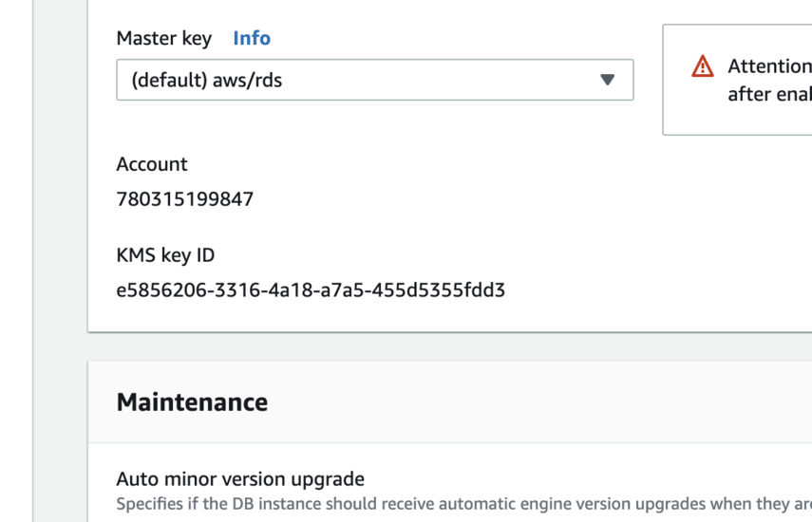Click the Auto minor version upgrade label
This screenshot has width=812, height=522.
(240, 478)
